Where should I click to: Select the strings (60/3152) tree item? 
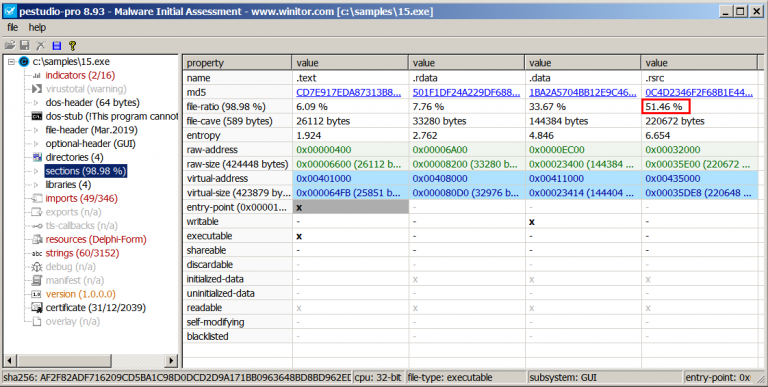pyautogui.click(x=82, y=253)
